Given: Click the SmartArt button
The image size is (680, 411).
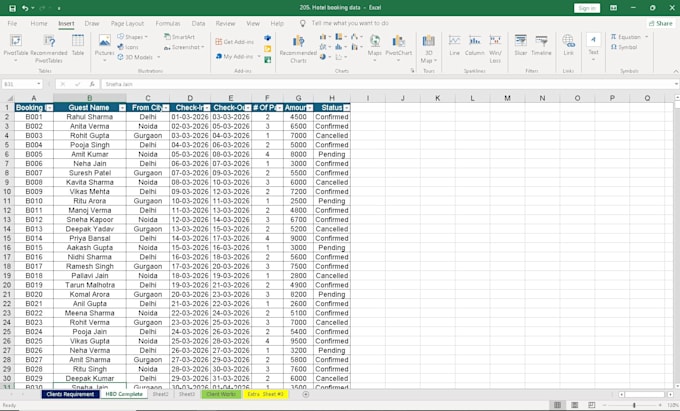Looking at the screenshot, I should 179,37.
